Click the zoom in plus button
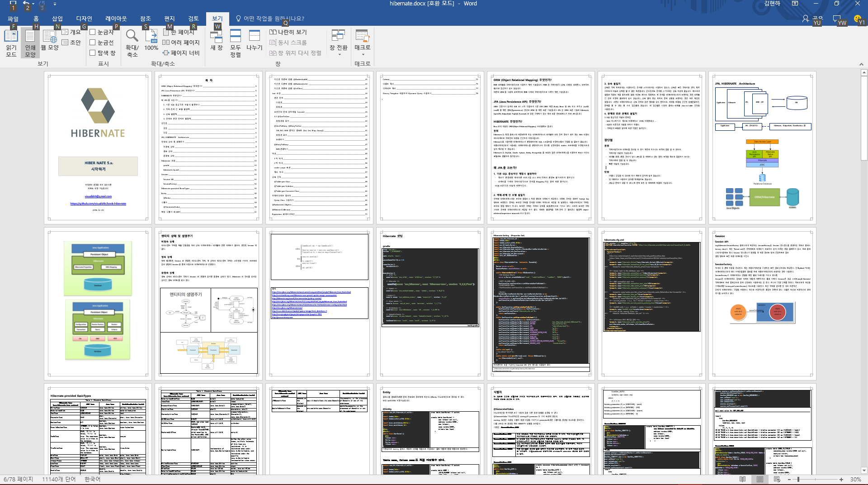 [841, 479]
